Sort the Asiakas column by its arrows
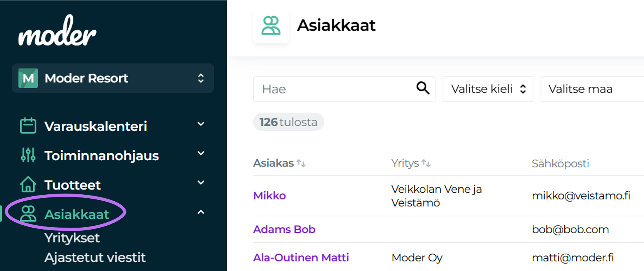 point(302,163)
